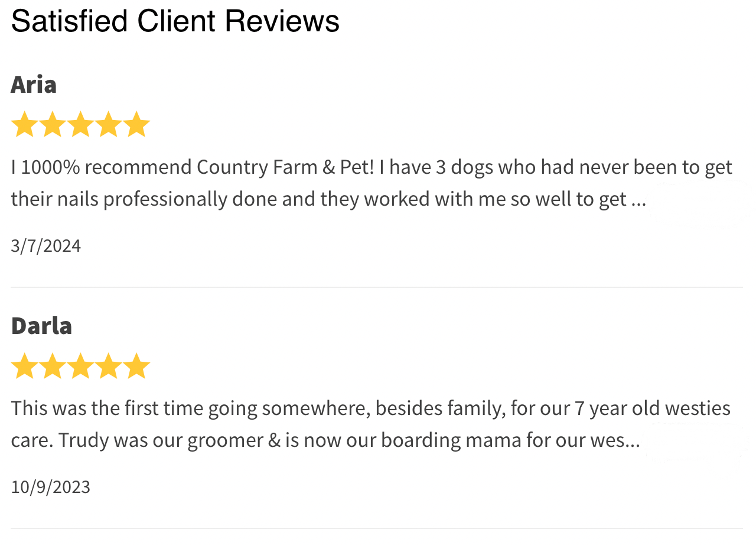Click the reviewer name Darla
The height and width of the screenshot is (545, 756).
pyautogui.click(x=41, y=326)
